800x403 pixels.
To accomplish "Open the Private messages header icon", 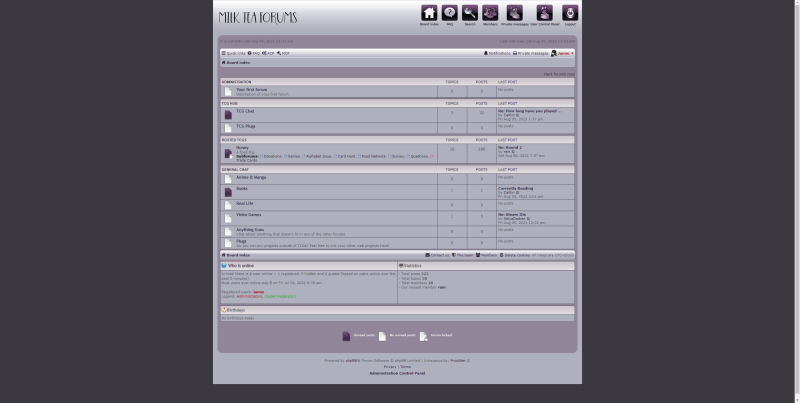I will coord(515,13).
